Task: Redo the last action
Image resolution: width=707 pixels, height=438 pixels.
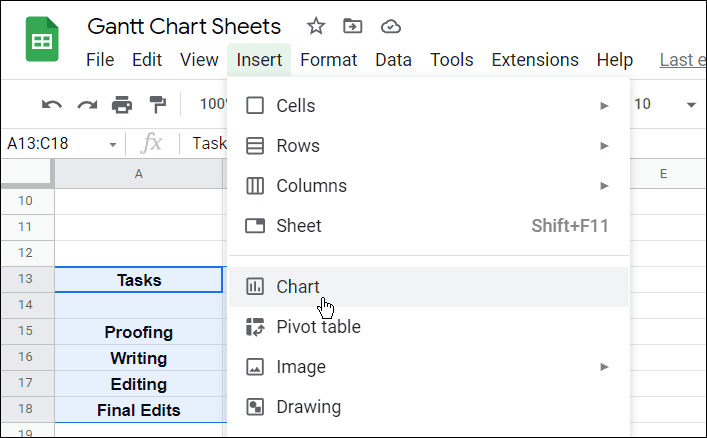Action: [87, 105]
